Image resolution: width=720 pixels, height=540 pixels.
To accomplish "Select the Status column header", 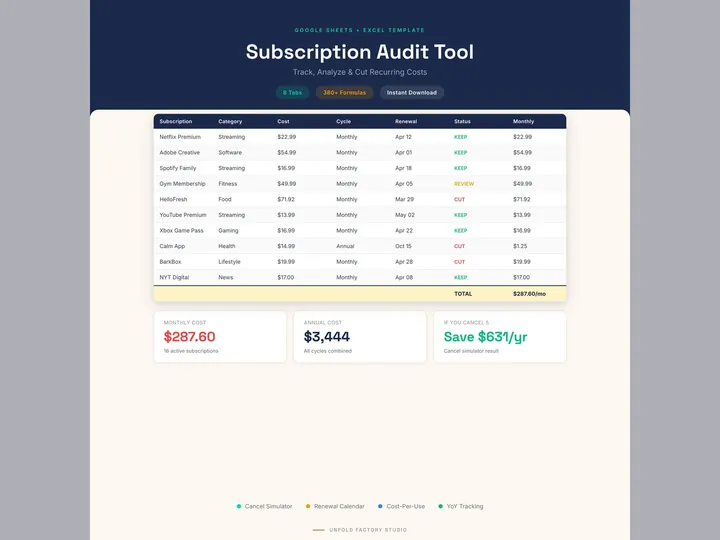I will click(462, 121).
